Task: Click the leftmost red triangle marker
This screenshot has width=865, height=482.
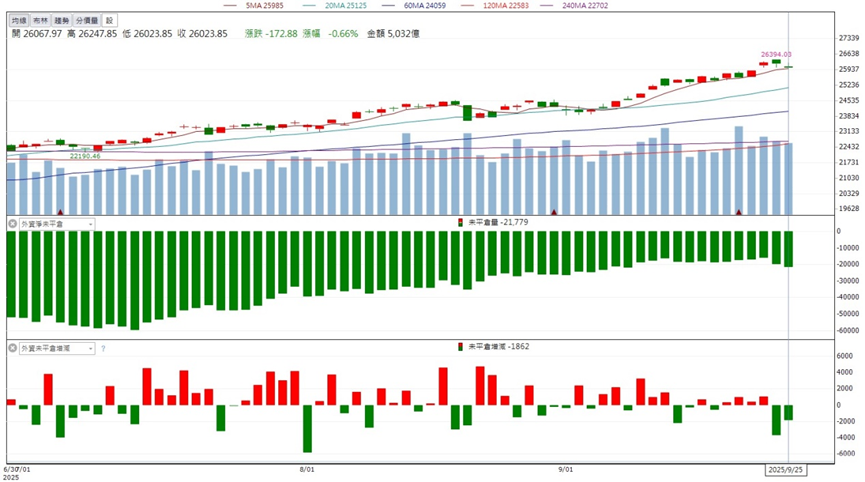Action: (60, 212)
